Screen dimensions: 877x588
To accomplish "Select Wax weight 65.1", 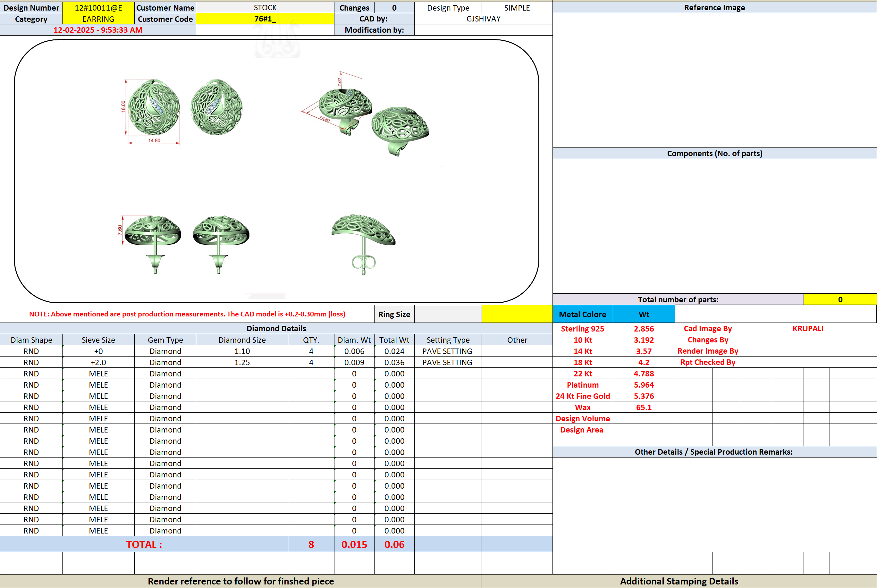I will click(x=644, y=407).
